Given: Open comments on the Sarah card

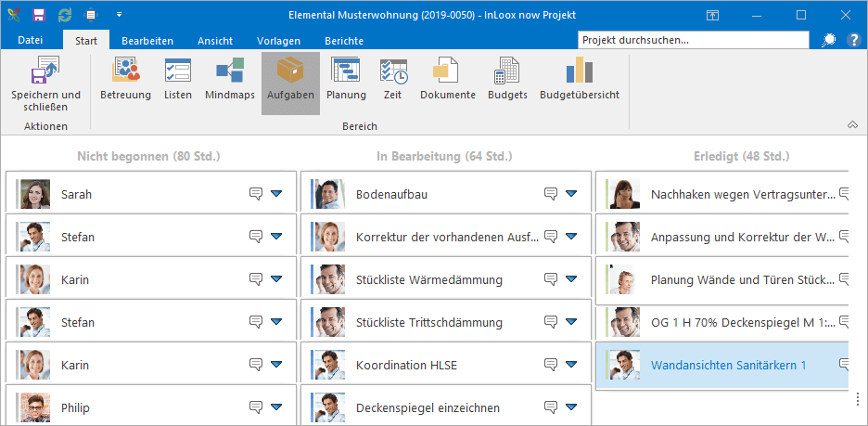Looking at the screenshot, I should tap(255, 193).
